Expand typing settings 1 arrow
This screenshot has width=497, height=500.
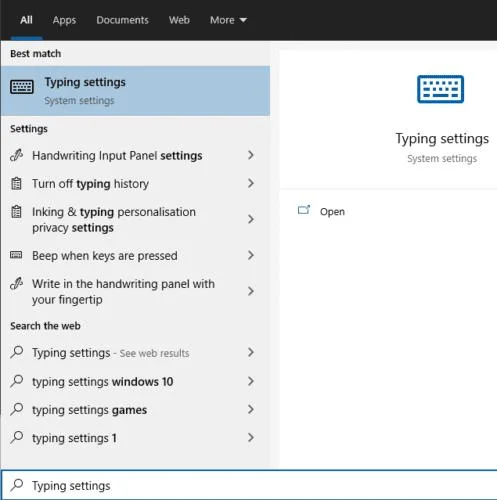click(251, 437)
